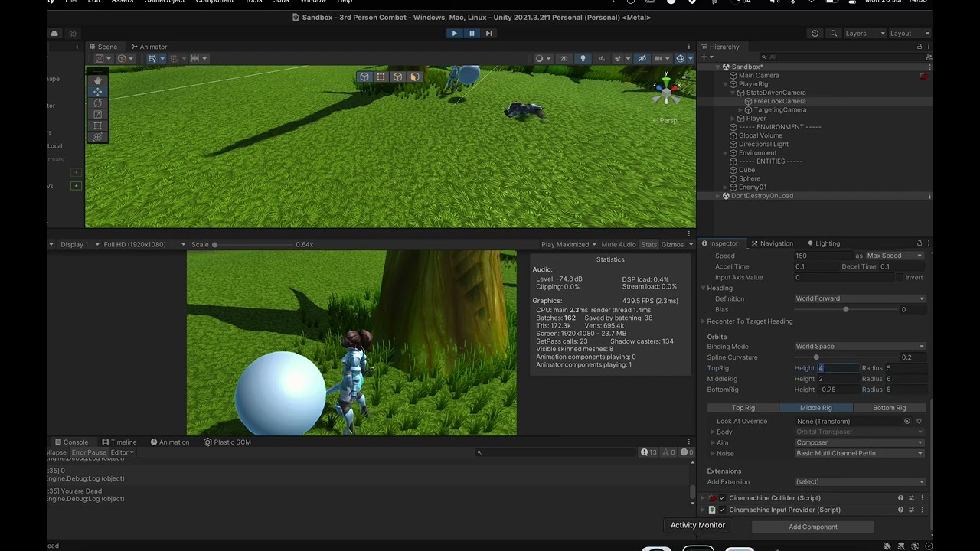This screenshot has width=980, height=551.
Task: Start Play mode with the Play button
Action: [x=454, y=33]
